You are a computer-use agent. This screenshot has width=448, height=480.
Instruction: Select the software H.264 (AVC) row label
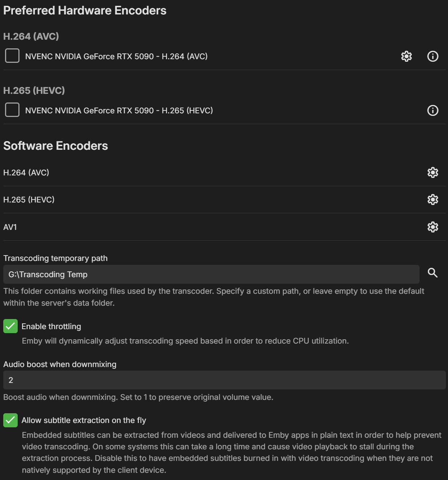(x=26, y=173)
